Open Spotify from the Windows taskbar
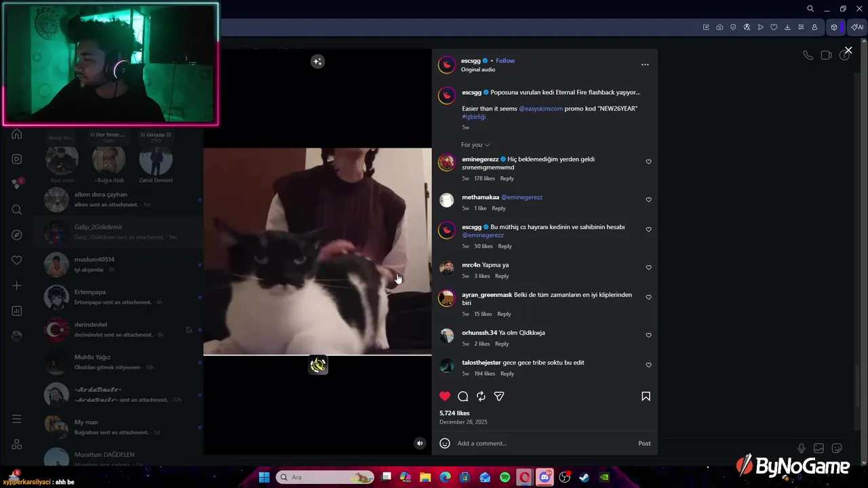The width and height of the screenshot is (868, 488). 505,477
